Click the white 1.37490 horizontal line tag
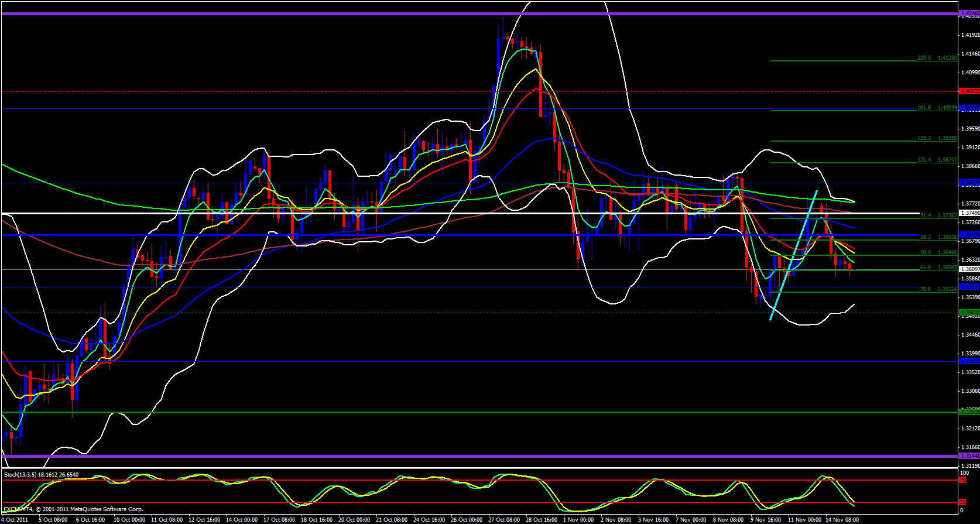 (x=969, y=213)
